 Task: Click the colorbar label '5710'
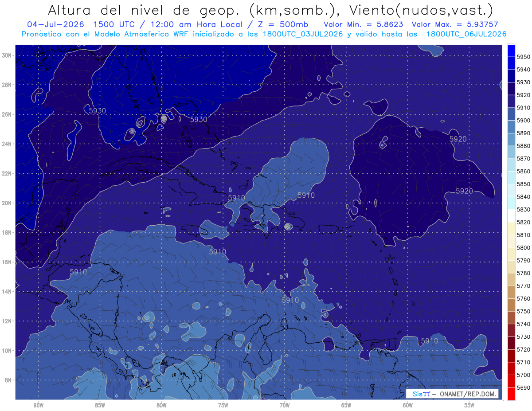point(524,362)
